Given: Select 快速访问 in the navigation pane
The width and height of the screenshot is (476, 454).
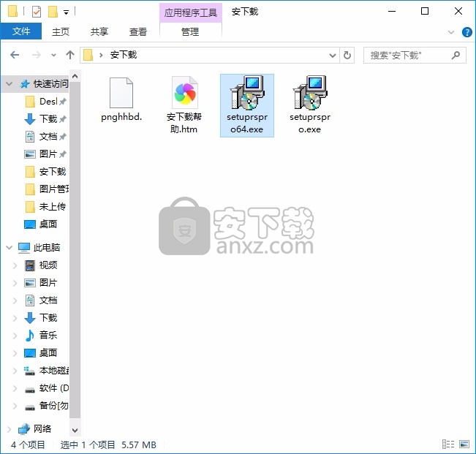Looking at the screenshot, I should click(x=50, y=84).
